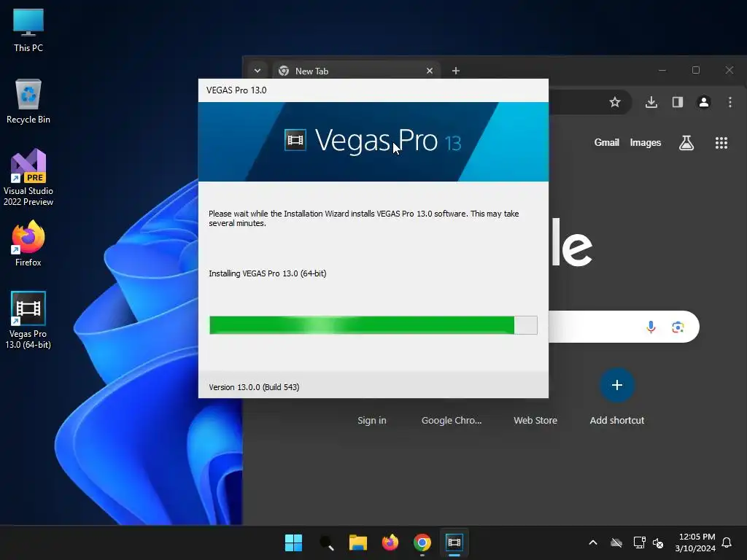This screenshot has width=747, height=560.
Task: Click the installer progress bar
Action: [x=373, y=325]
